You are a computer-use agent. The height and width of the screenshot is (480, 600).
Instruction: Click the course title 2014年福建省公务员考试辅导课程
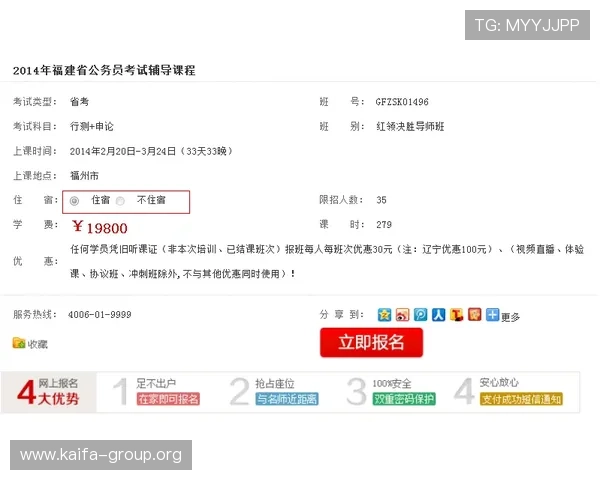pyautogui.click(x=104, y=70)
